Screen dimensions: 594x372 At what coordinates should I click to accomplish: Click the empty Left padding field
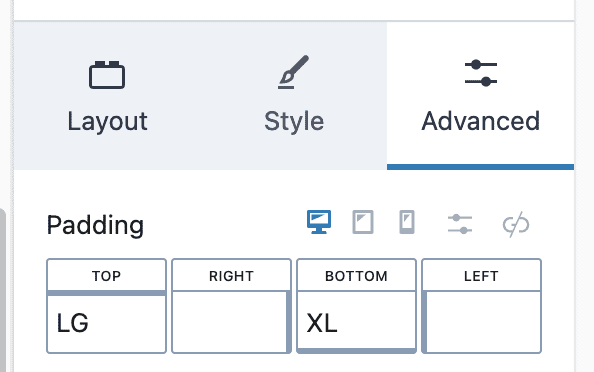(x=481, y=322)
